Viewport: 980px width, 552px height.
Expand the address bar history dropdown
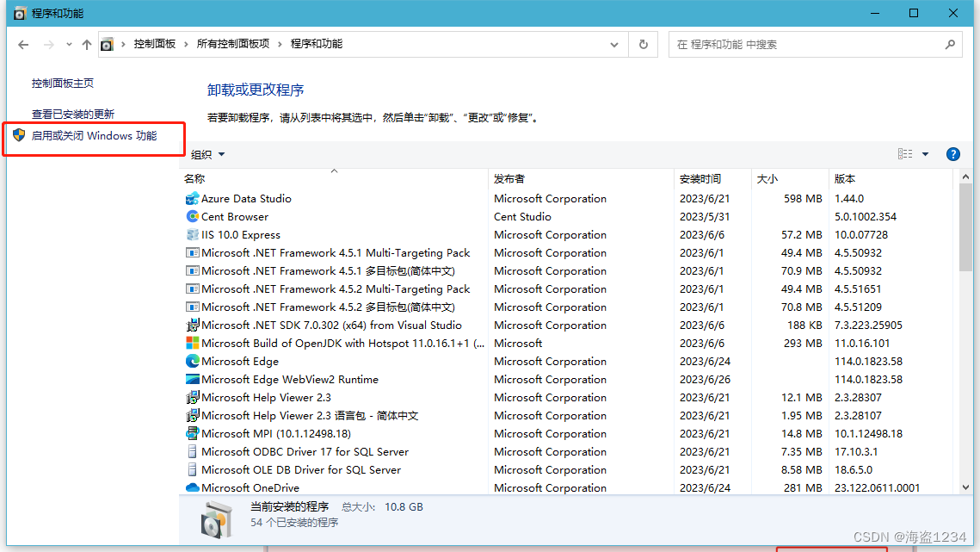614,45
